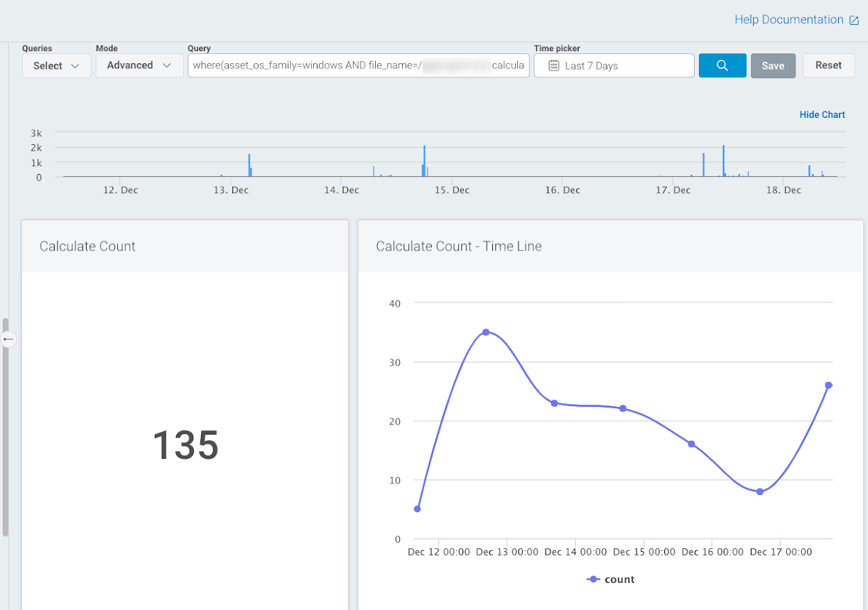Screen dimensions: 868x610
Task: Open the Queries Select dropdown
Action: [57, 65]
